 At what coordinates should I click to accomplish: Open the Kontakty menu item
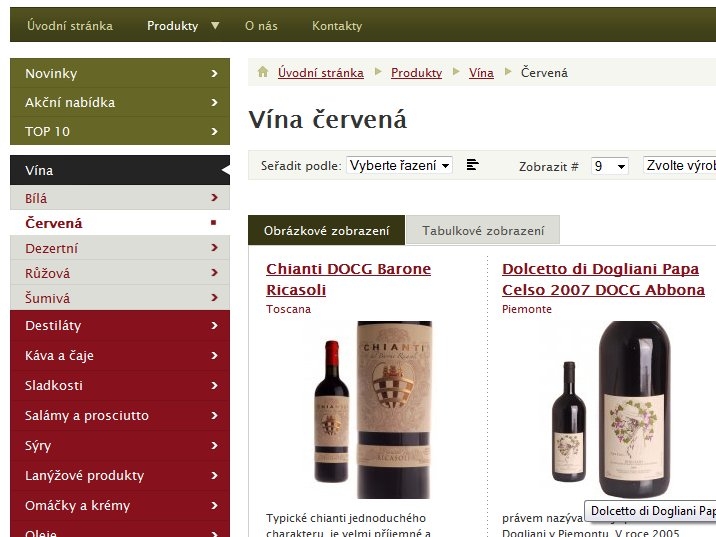point(337,26)
